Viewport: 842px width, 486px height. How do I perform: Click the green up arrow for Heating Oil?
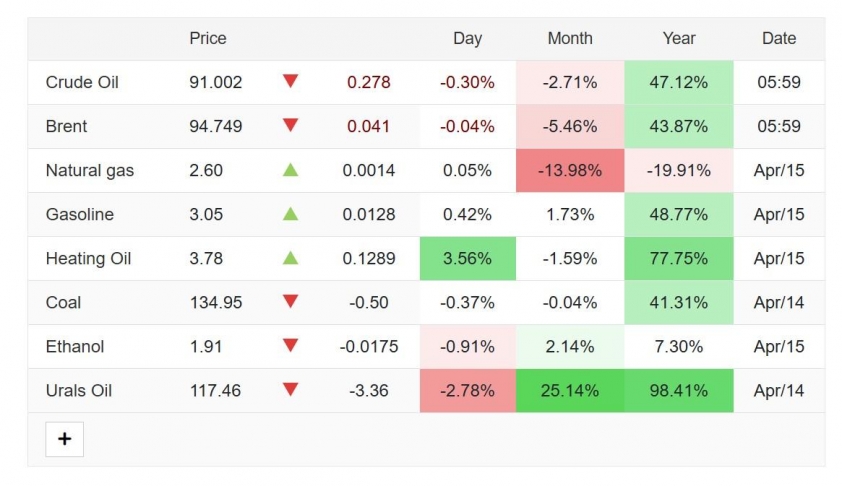point(290,258)
